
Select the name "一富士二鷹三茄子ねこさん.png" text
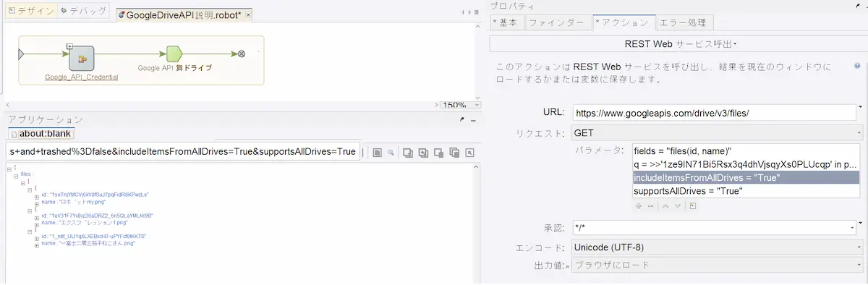(x=89, y=244)
